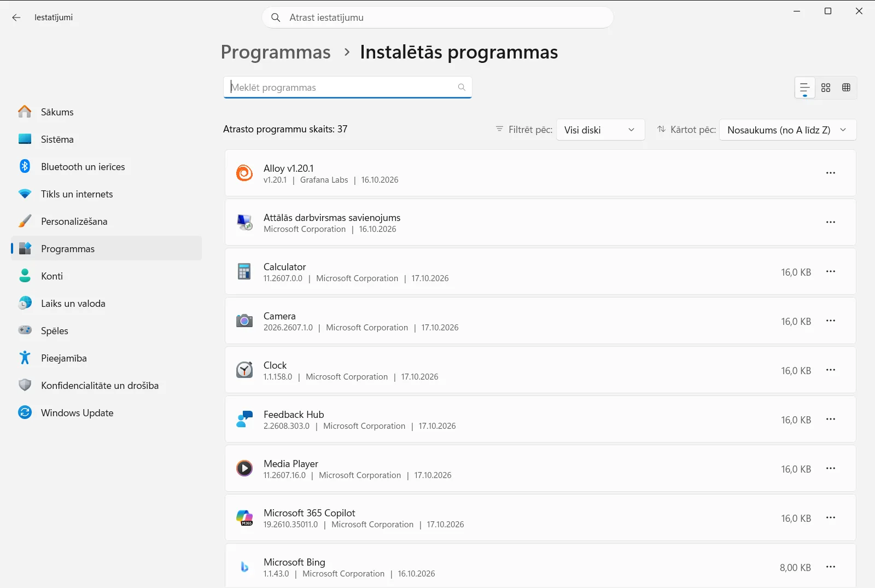Click the Calculator app name
This screenshot has width=875, height=588.
(284, 267)
